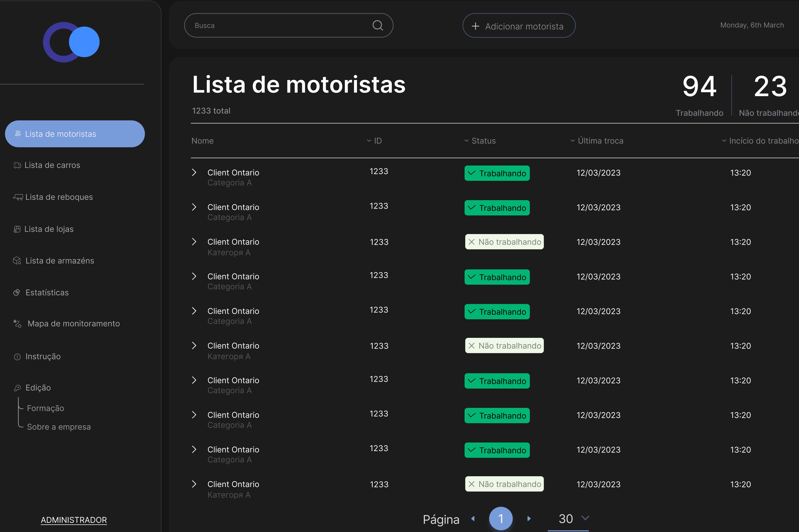Open the ADMINISTRADOR link
Image resolution: width=799 pixels, height=532 pixels.
74,520
